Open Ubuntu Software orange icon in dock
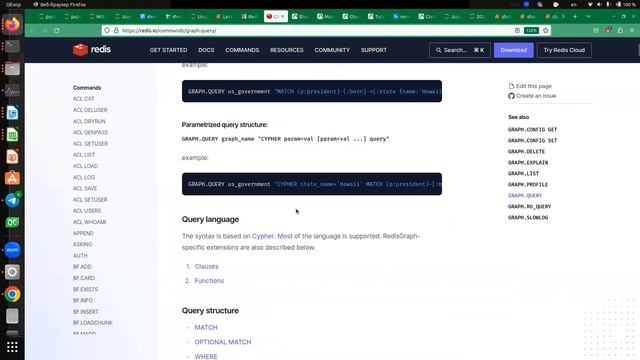 (12, 178)
